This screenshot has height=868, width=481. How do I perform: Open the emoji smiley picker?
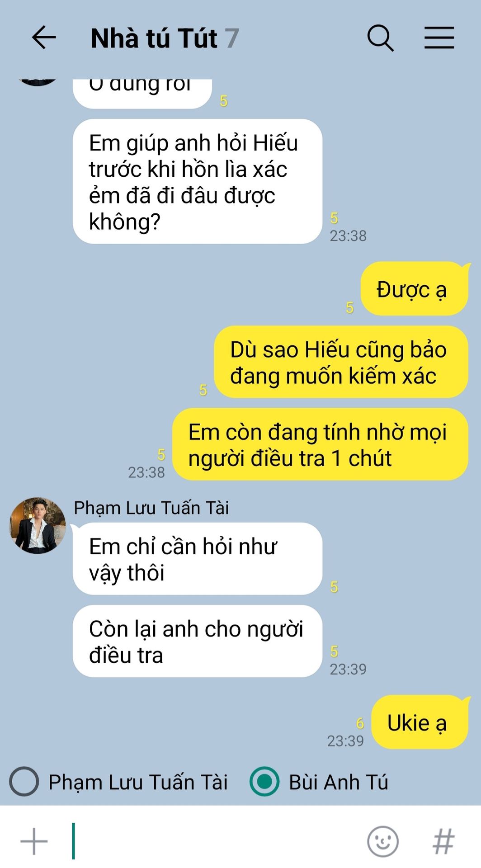pos(383,841)
